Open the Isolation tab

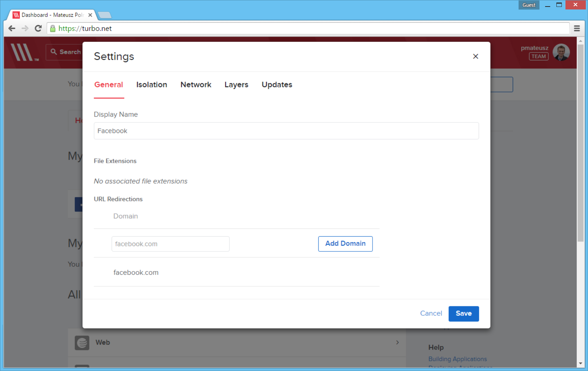pos(152,85)
